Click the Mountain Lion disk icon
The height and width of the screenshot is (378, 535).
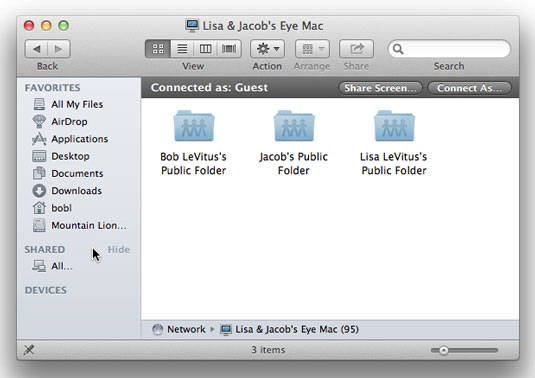39,225
